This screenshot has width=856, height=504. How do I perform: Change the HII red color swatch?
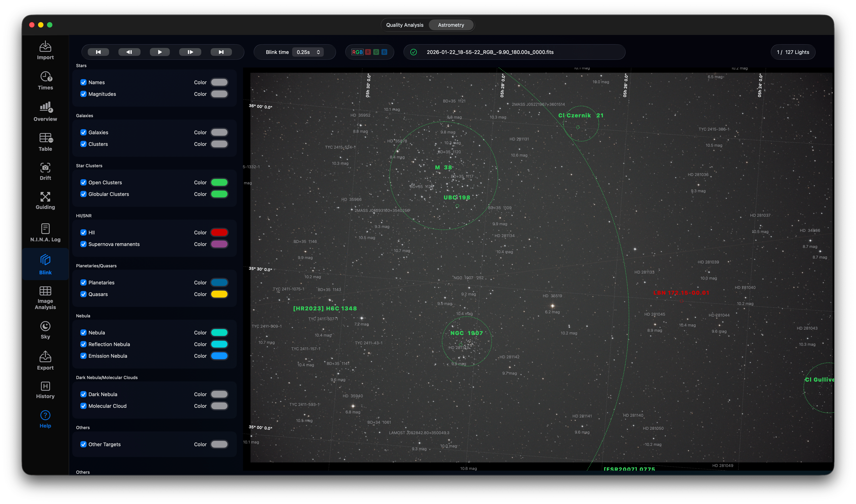219,232
